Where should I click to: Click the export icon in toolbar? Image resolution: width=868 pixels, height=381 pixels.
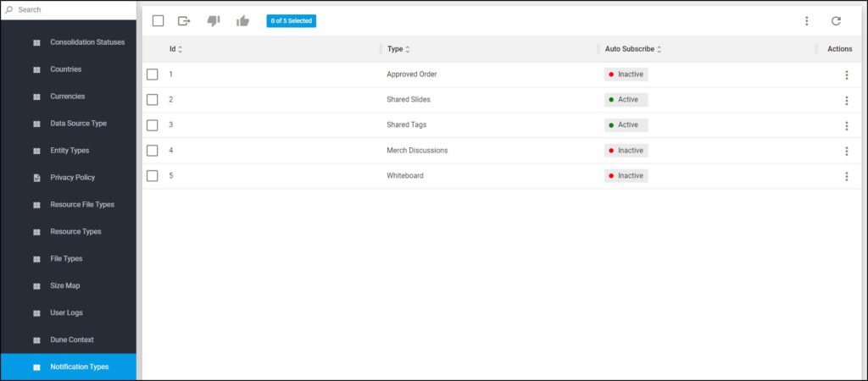point(184,21)
